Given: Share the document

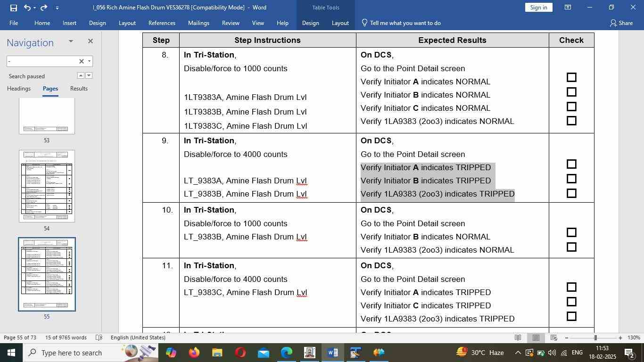Looking at the screenshot, I should point(621,23).
